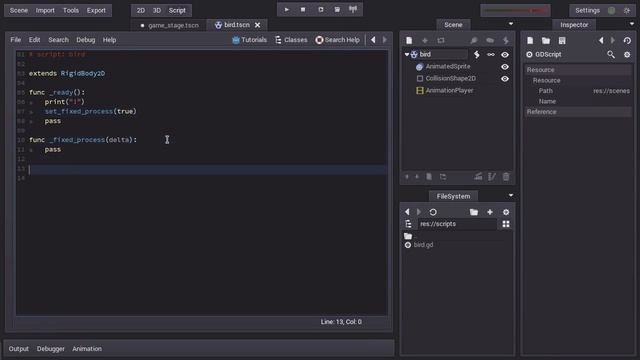Toggle visibility of bird node
Viewport: 640px width, 360px height.
click(x=505, y=54)
